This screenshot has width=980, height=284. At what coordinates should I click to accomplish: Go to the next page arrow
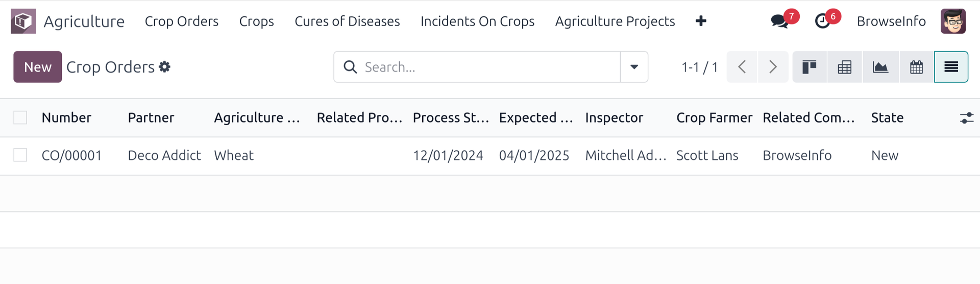[773, 67]
